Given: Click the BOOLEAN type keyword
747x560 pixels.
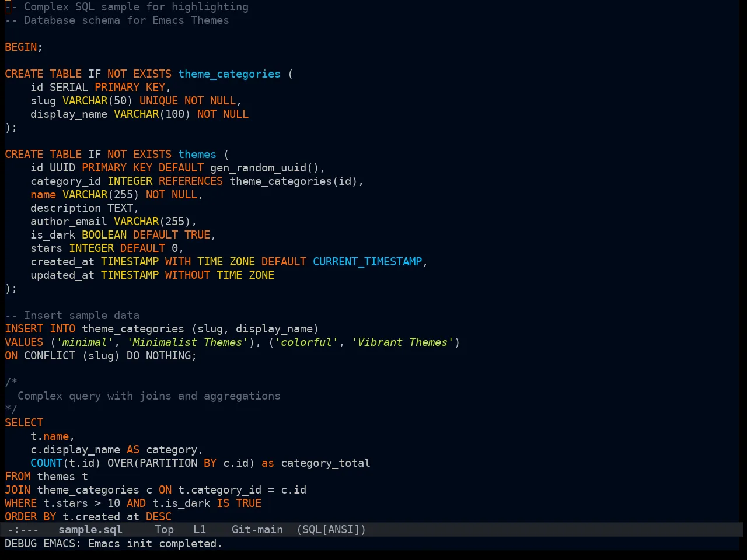Looking at the screenshot, I should click(104, 235).
